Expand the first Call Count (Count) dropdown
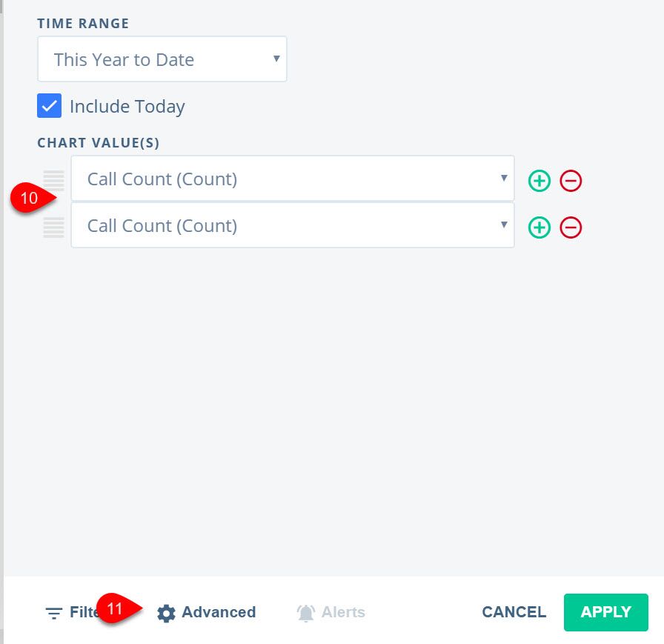 click(x=292, y=179)
